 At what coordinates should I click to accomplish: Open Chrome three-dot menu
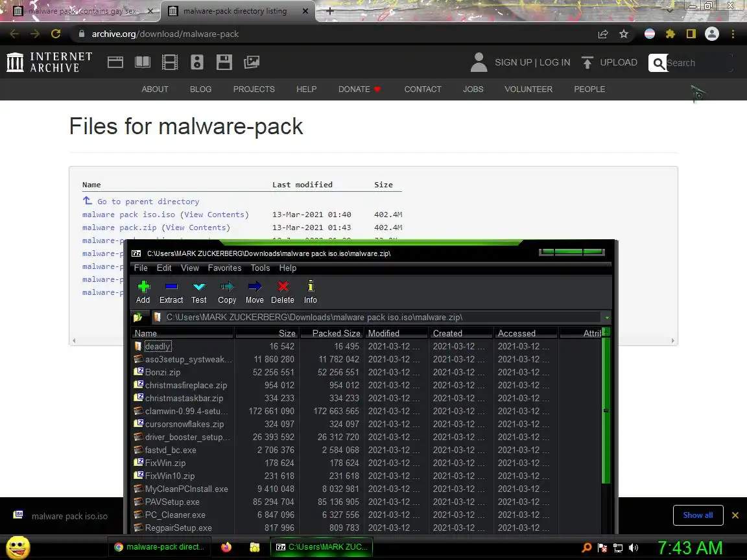733,34
